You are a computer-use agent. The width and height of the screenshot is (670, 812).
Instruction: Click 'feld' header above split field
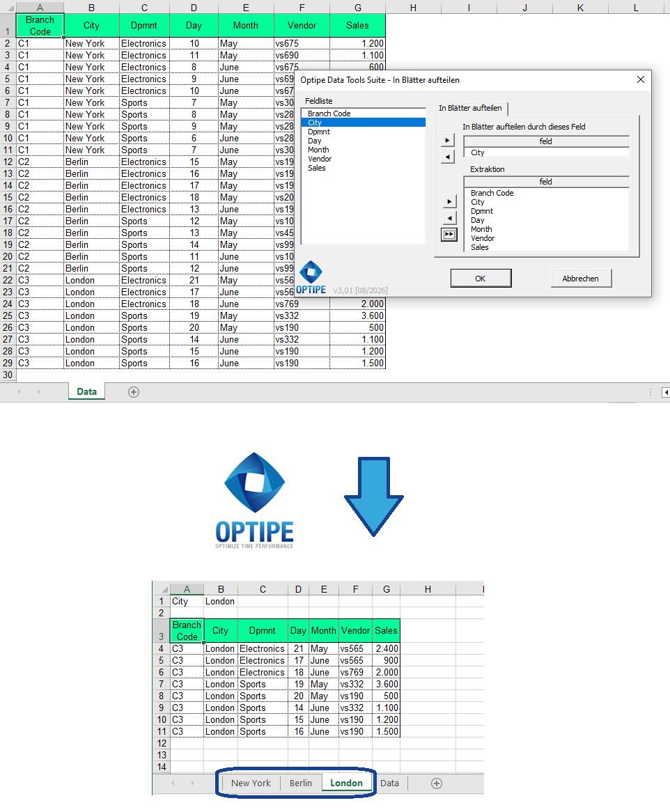[x=546, y=141]
